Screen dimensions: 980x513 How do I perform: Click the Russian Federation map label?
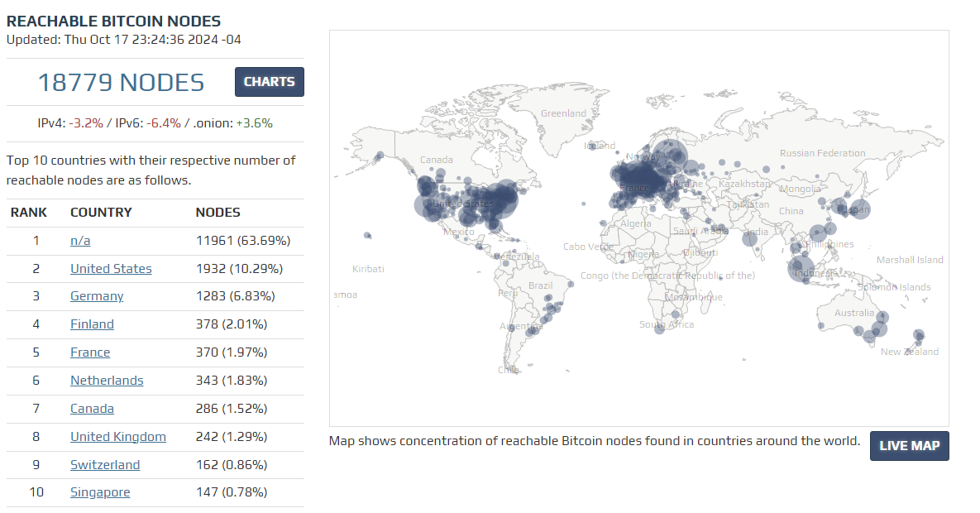pos(823,153)
